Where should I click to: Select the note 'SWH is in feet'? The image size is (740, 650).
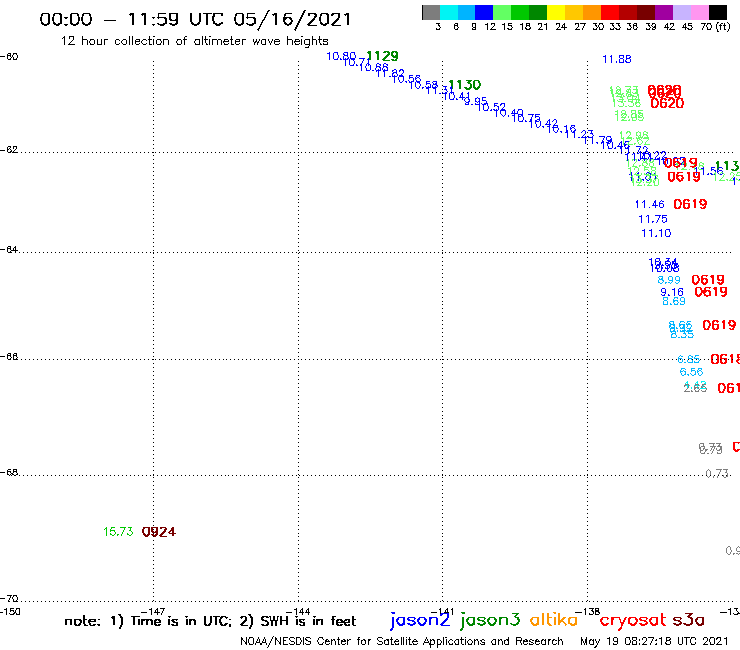point(308,621)
